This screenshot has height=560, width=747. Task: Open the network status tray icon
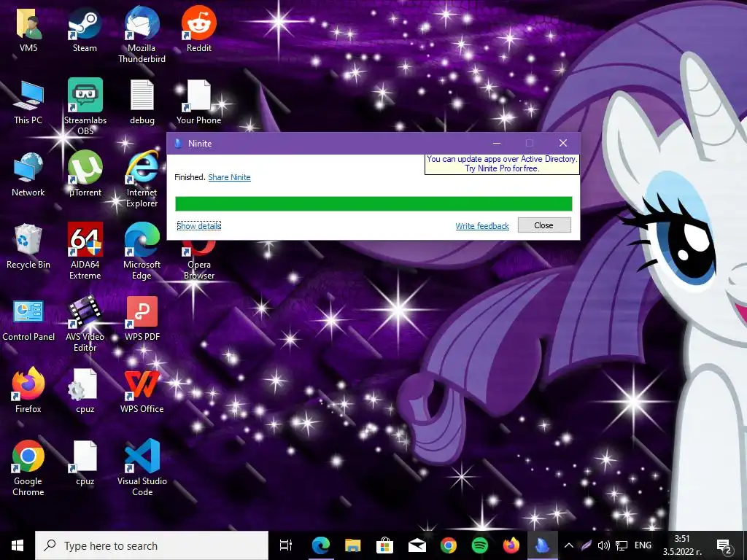622,545
